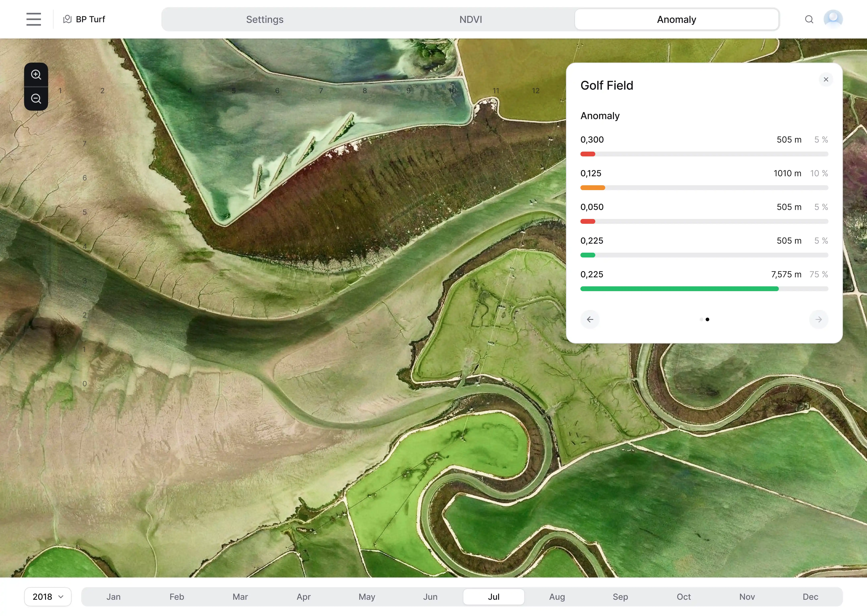
Task: Click the BP Turf map pin icon
Action: tap(67, 19)
